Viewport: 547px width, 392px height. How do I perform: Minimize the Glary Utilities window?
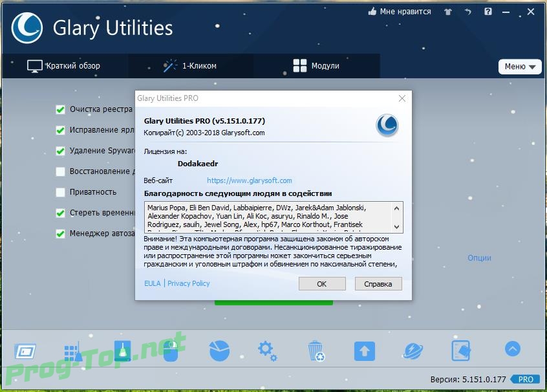pos(506,12)
